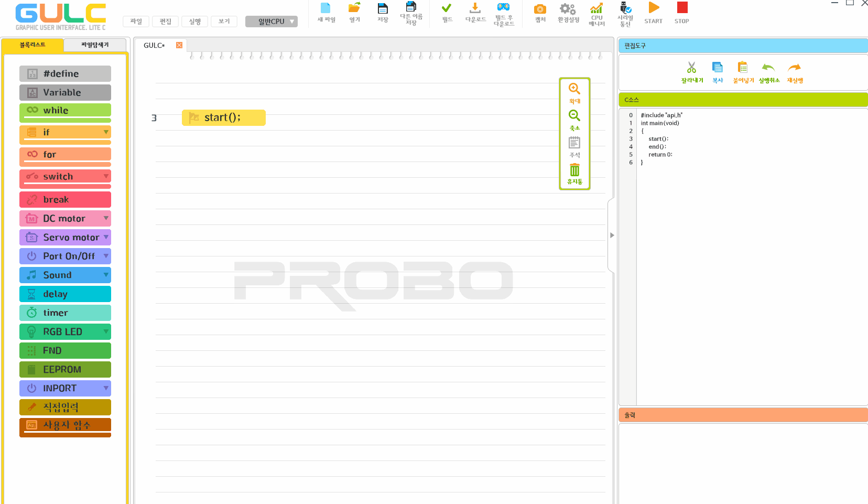Screen dimensions: 868x504
Task: Expand the INPORT block dropdown arrow
Action: [106, 388]
